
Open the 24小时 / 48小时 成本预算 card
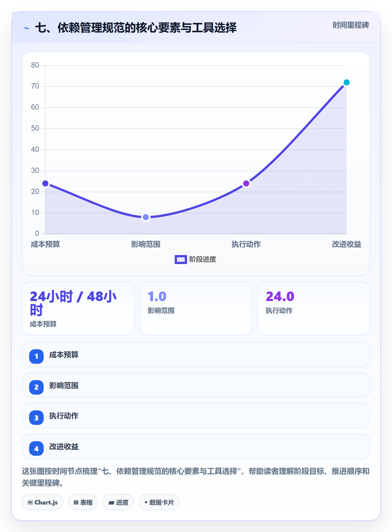[x=78, y=308]
